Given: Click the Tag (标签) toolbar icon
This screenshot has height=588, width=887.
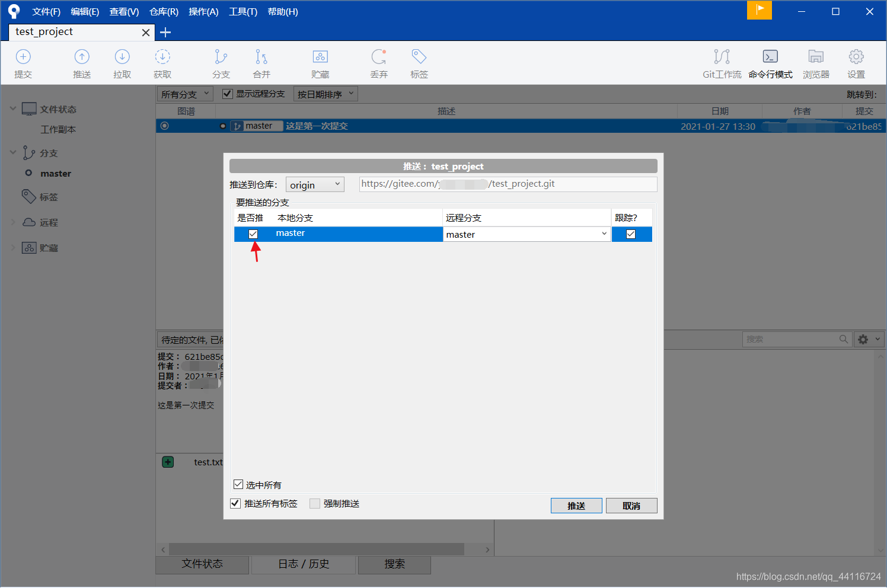Looking at the screenshot, I should pos(419,57).
